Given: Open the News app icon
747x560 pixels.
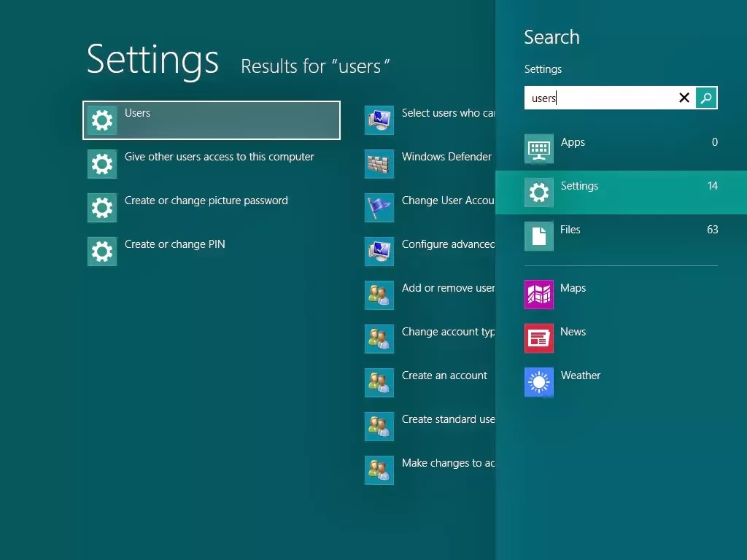Looking at the screenshot, I should 538,338.
